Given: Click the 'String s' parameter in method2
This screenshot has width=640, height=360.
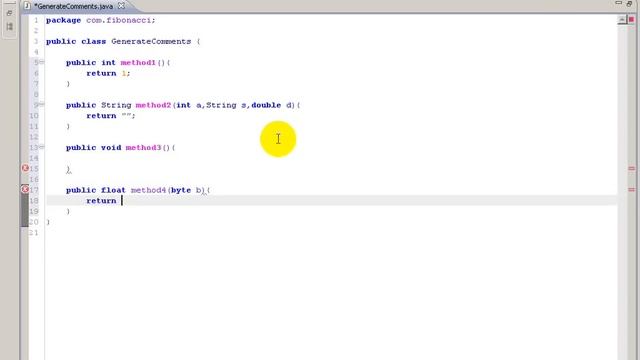Looking at the screenshot, I should [x=226, y=105].
